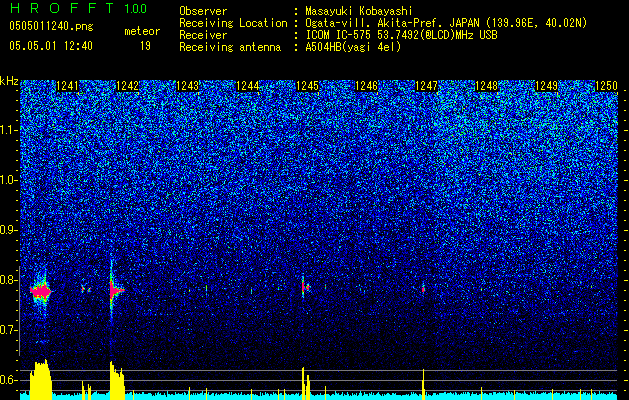Click the 1242 time marker

pyautogui.click(x=127, y=86)
